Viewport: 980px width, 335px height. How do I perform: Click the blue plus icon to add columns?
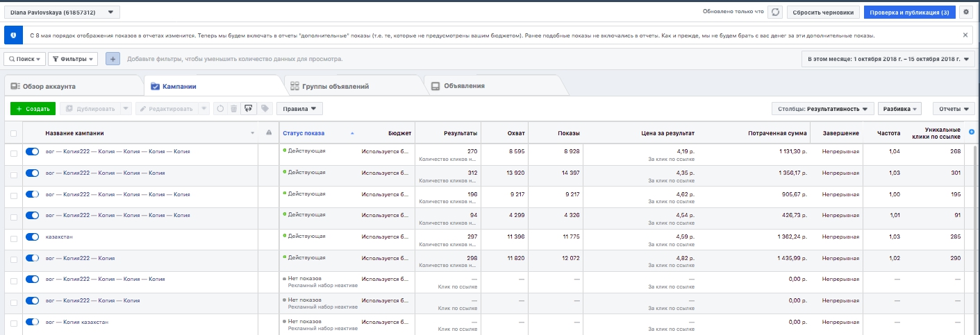972,132
